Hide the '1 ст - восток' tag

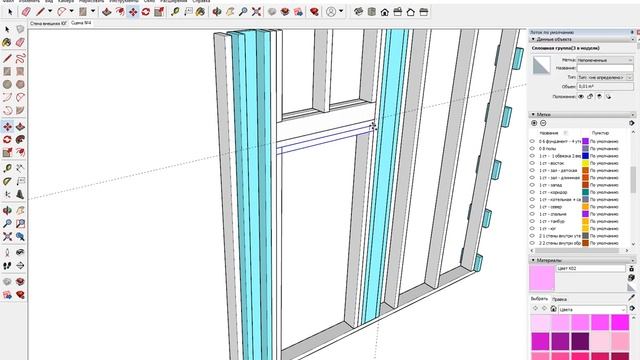(x=532, y=163)
